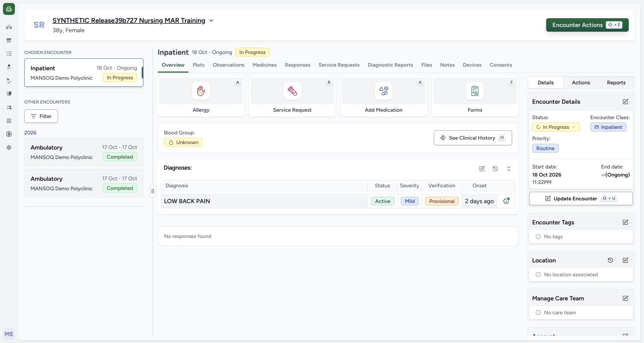Image resolution: width=644 pixels, height=343 pixels.
Task: Click the Update Encounter button
Action: pos(581,199)
